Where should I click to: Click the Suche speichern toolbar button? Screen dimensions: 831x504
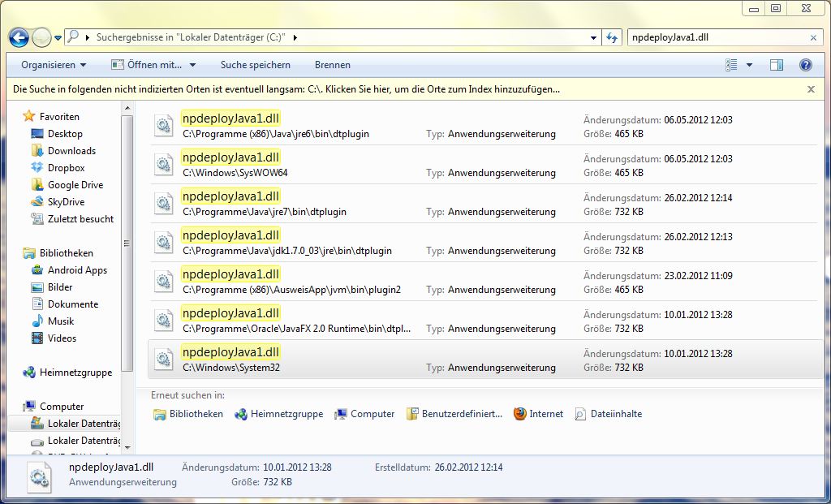pyautogui.click(x=255, y=65)
